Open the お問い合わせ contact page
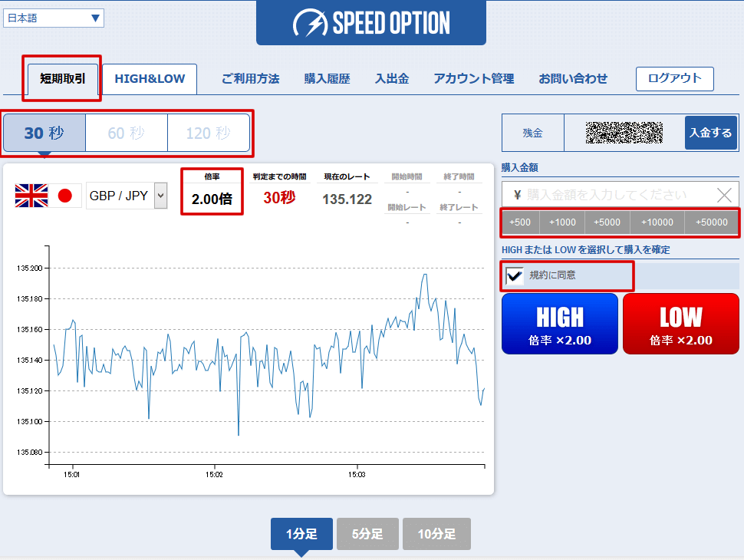 click(x=573, y=79)
